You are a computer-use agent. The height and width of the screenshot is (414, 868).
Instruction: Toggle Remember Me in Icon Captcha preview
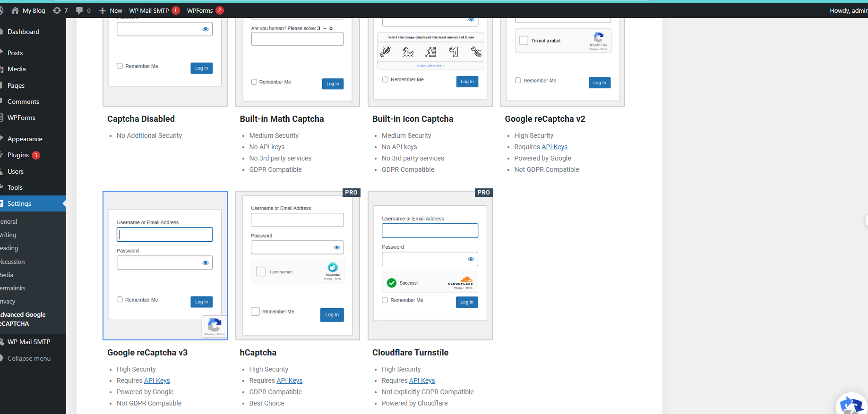coord(385,79)
